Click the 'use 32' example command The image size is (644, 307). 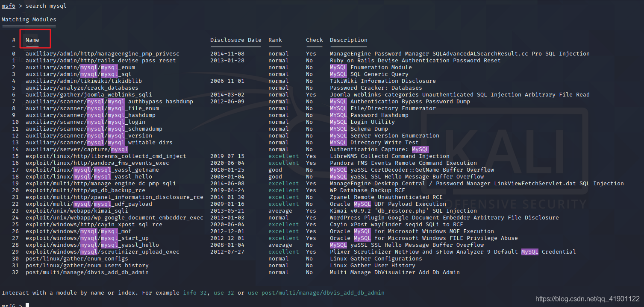(x=224, y=293)
